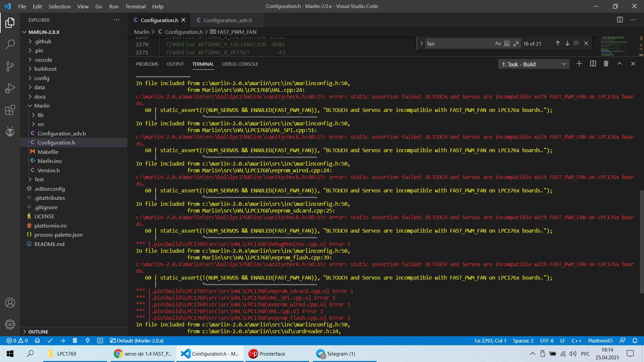The width and height of the screenshot is (644, 362).
Task: Go to previous find match
Action: click(557, 43)
